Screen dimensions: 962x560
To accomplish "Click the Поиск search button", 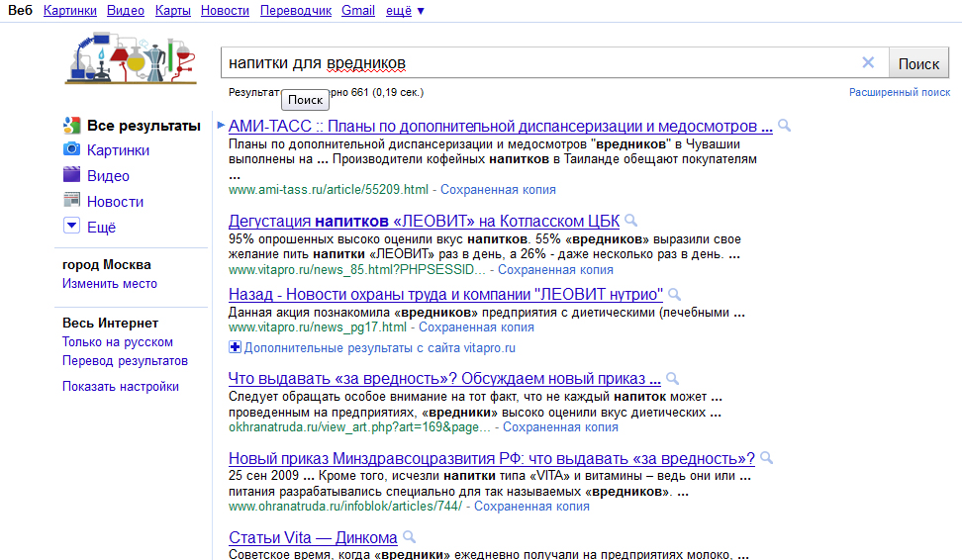I will pos(918,63).
